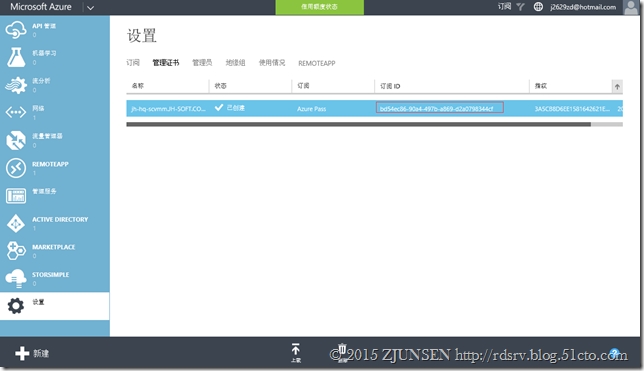
Task: Open the 流分析 gear-wave icon
Action: click(x=16, y=85)
